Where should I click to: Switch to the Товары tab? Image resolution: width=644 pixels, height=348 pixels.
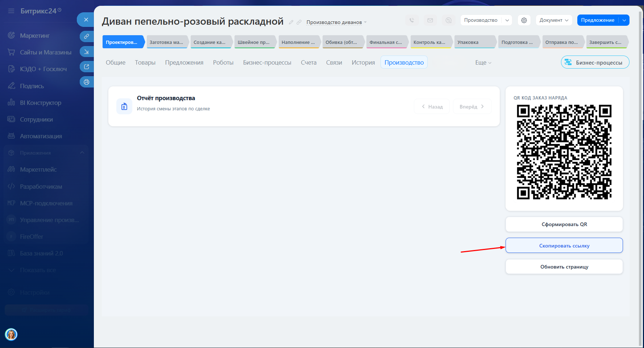(145, 62)
